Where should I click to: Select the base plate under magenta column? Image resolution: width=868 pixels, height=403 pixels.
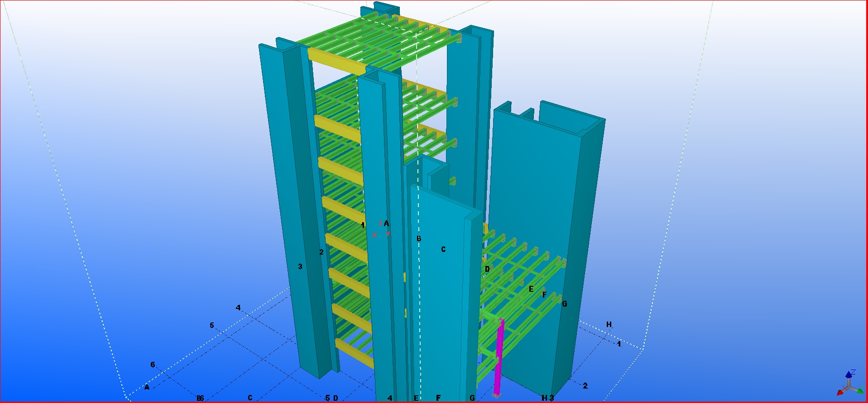click(497, 396)
